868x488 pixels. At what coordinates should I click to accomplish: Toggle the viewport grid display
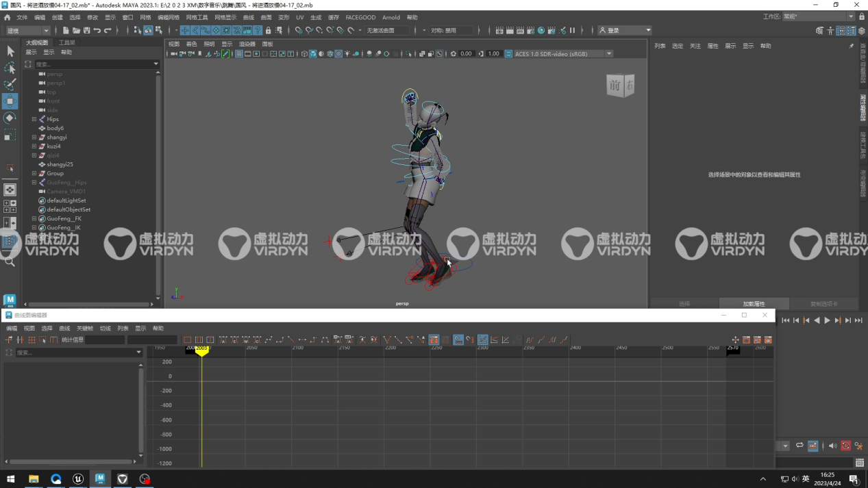coord(238,53)
